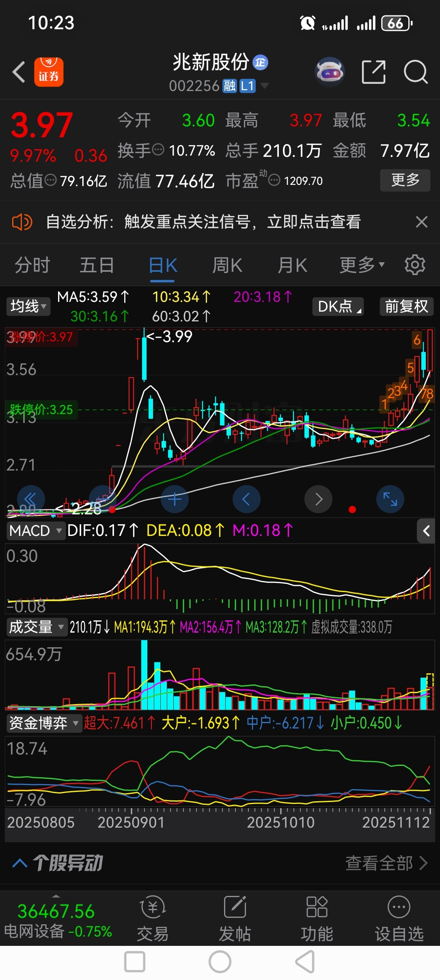This screenshot has height=980, width=440.
Task: Switch to the 分时 tab
Action: point(32,265)
